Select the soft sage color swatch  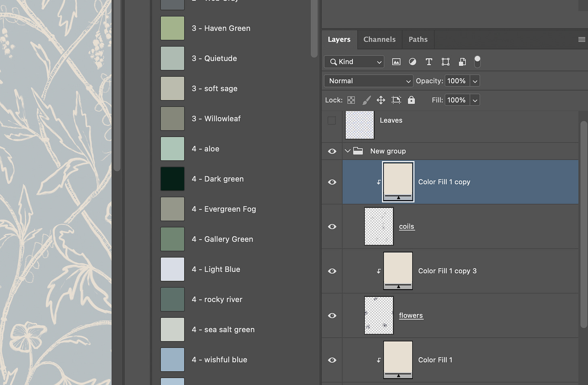tap(172, 88)
